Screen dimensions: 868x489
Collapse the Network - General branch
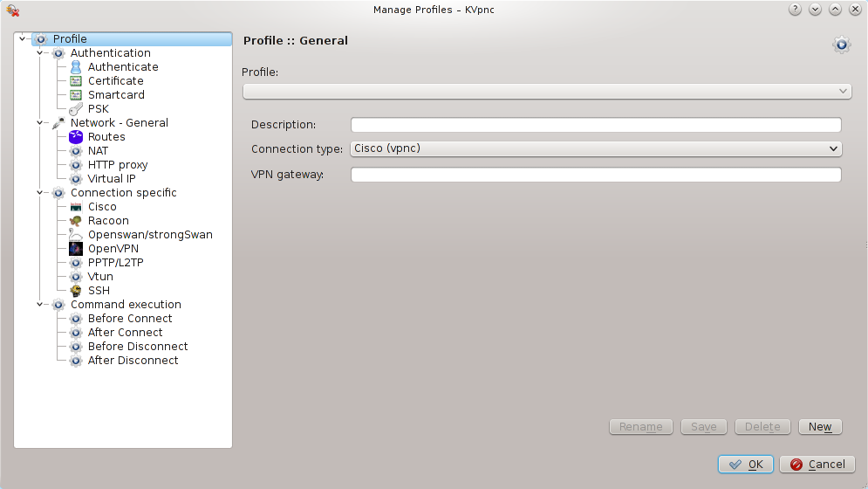coord(40,123)
